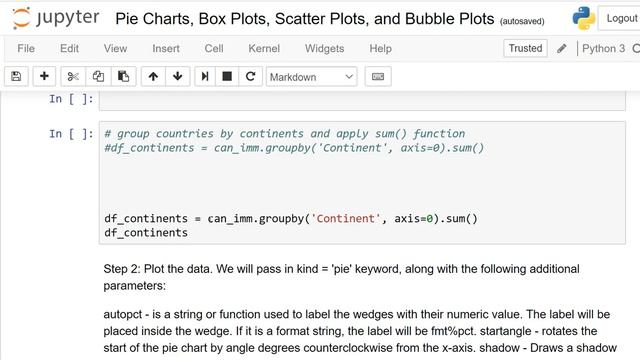Open the Widgets menu
The height and width of the screenshot is (360, 640).
324,49
